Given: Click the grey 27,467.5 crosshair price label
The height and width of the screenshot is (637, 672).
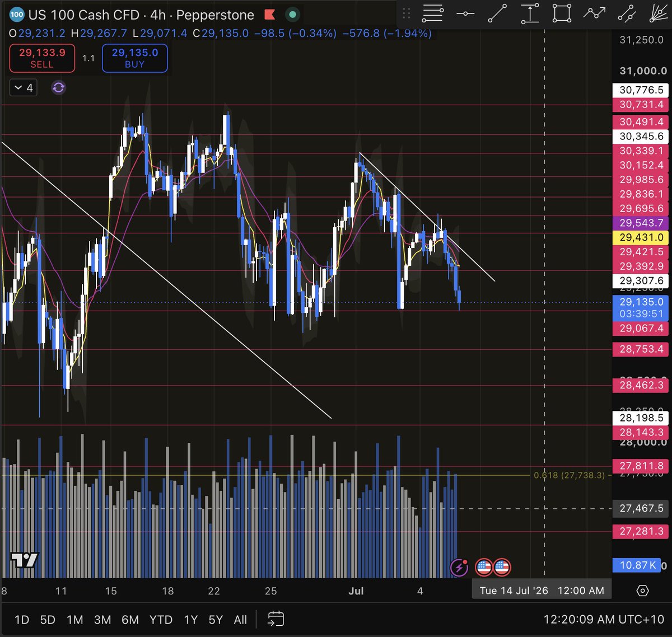Looking at the screenshot, I should click(x=641, y=508).
